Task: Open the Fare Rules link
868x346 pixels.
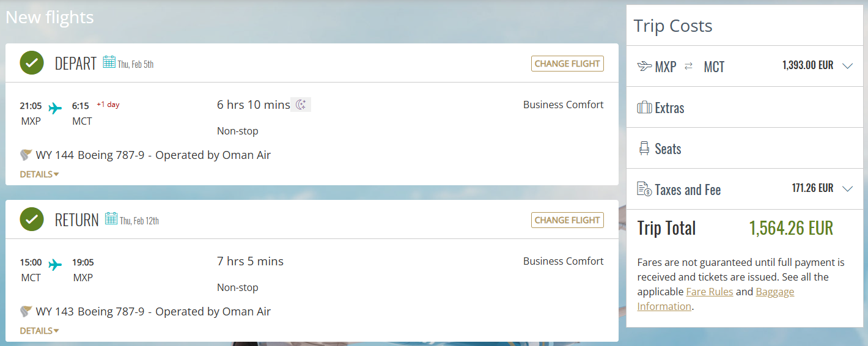Action: (709, 292)
